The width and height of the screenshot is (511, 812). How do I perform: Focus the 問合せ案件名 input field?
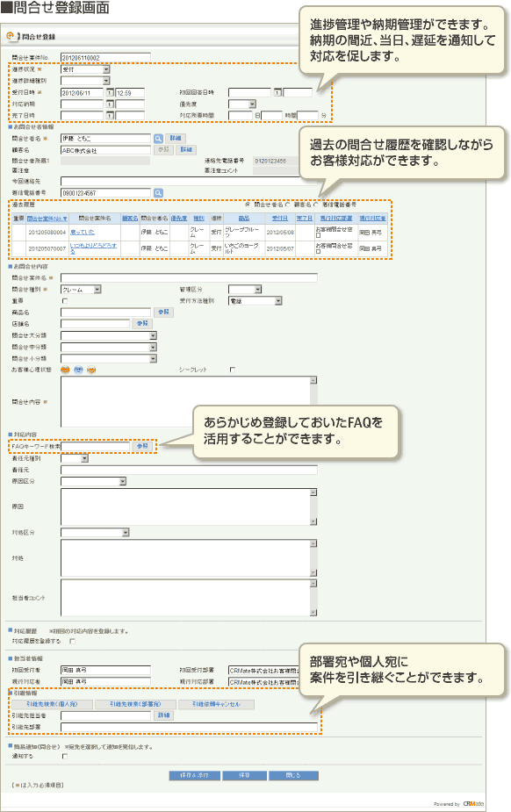(189, 278)
